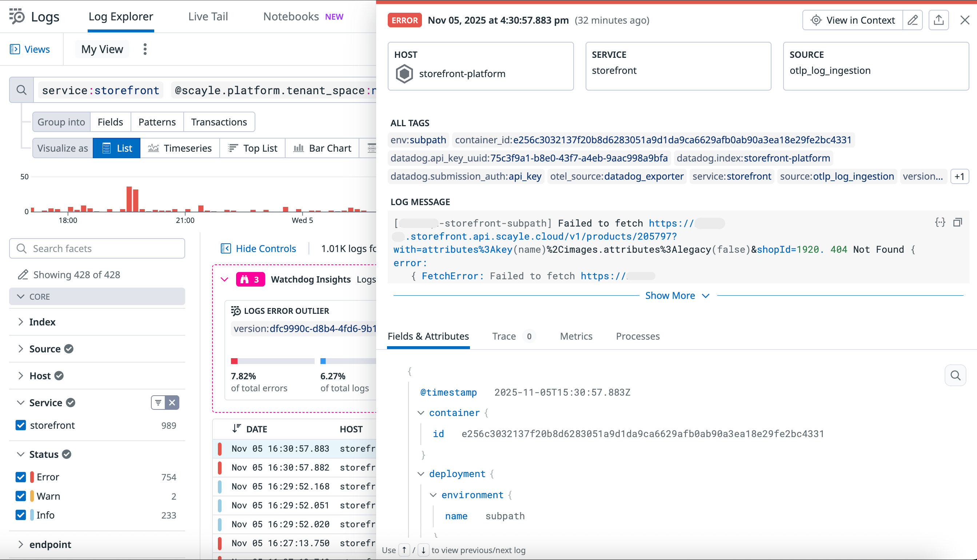Switch to the Live Tail tab
The image size is (977, 560).
[x=208, y=16]
